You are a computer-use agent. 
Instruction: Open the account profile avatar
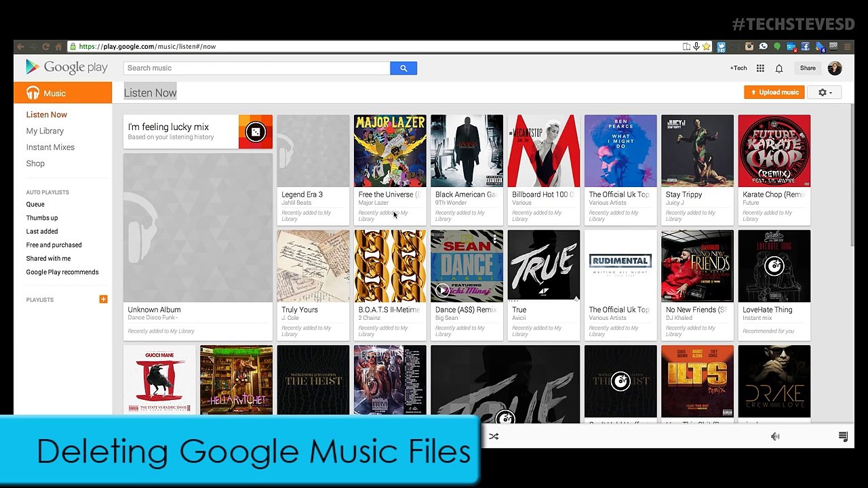(x=835, y=68)
